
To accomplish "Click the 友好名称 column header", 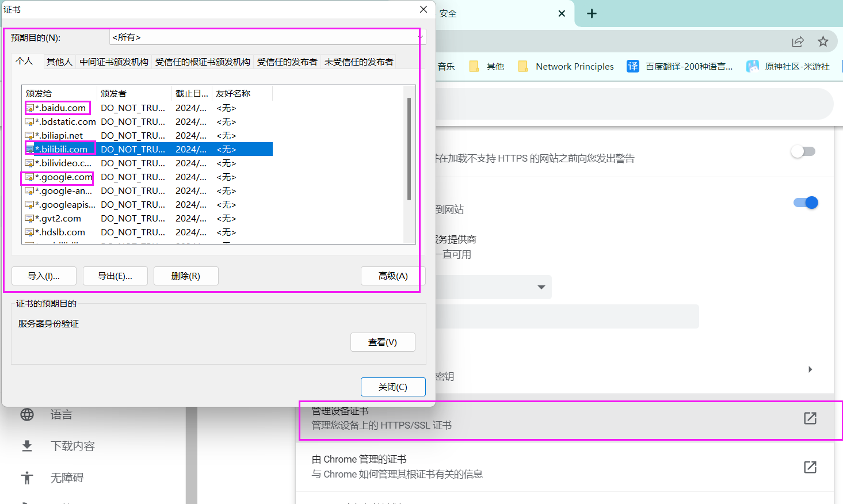I will pos(242,93).
